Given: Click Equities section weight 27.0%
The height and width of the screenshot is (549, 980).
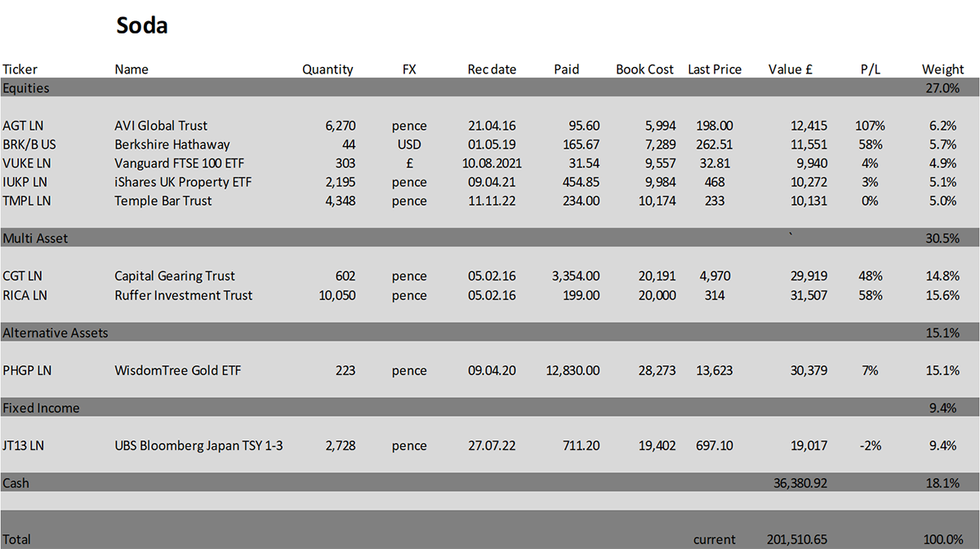Looking at the screenshot, I should coord(942,88).
